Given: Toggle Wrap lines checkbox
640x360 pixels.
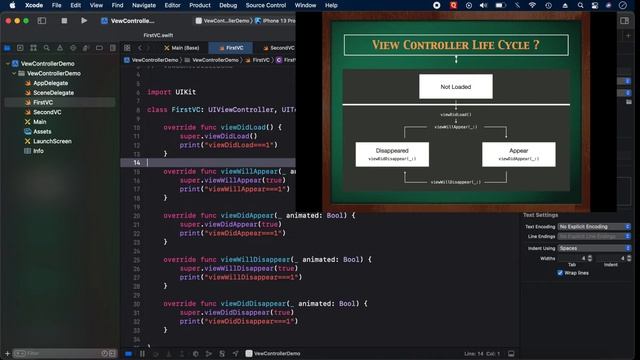Looking at the screenshot, I should [560, 273].
